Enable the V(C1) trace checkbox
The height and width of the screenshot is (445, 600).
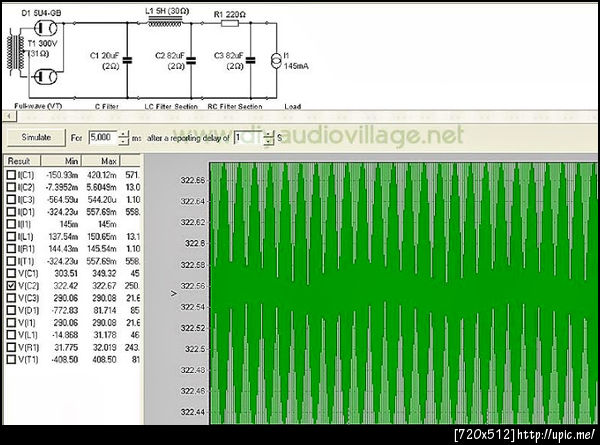pyautogui.click(x=11, y=274)
